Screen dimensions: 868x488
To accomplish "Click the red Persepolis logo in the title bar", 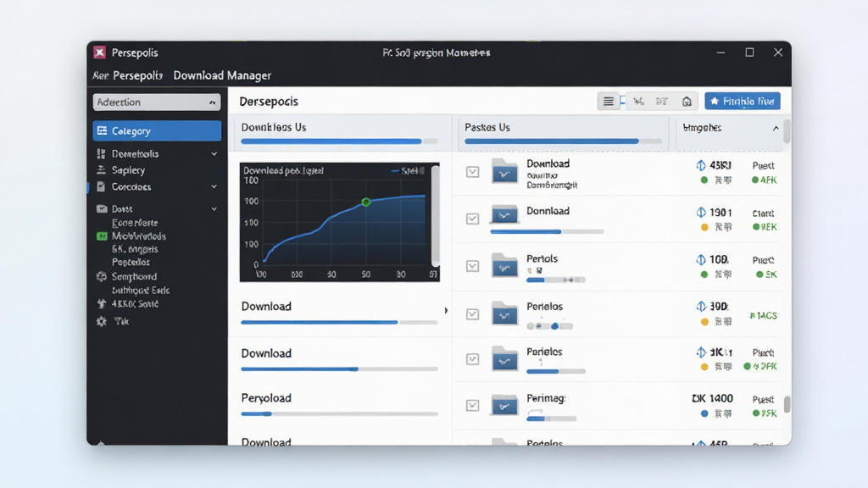I will point(100,53).
